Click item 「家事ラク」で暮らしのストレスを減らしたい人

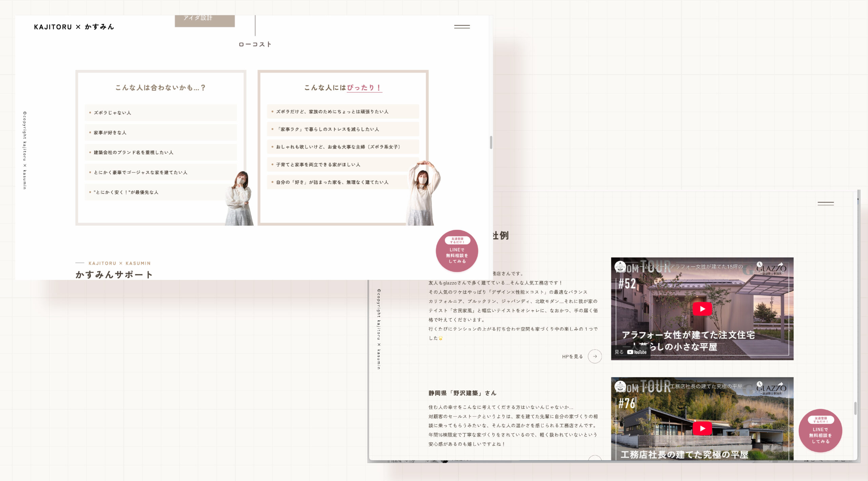pyautogui.click(x=343, y=129)
